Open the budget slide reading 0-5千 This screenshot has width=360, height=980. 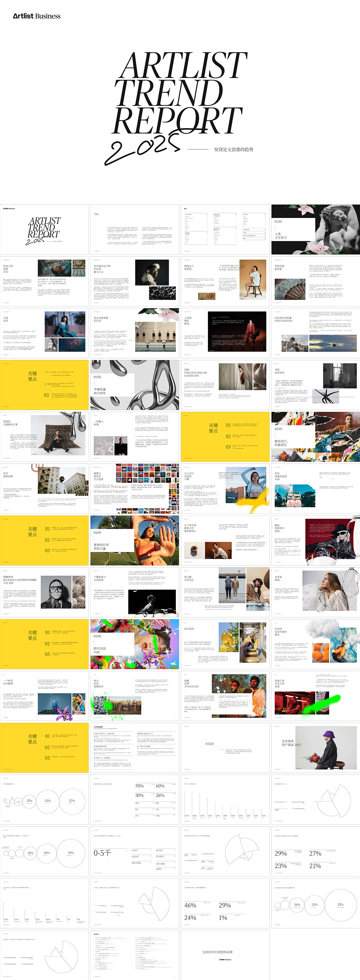135,851
